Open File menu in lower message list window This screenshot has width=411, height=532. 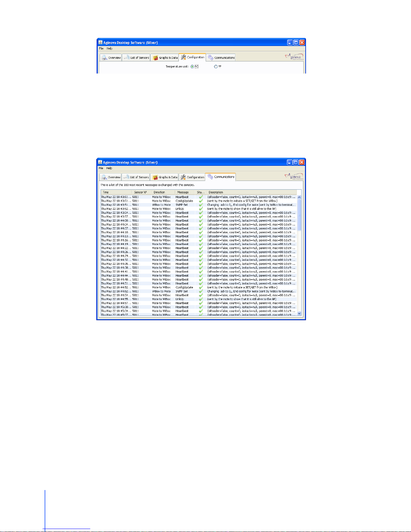(101, 168)
